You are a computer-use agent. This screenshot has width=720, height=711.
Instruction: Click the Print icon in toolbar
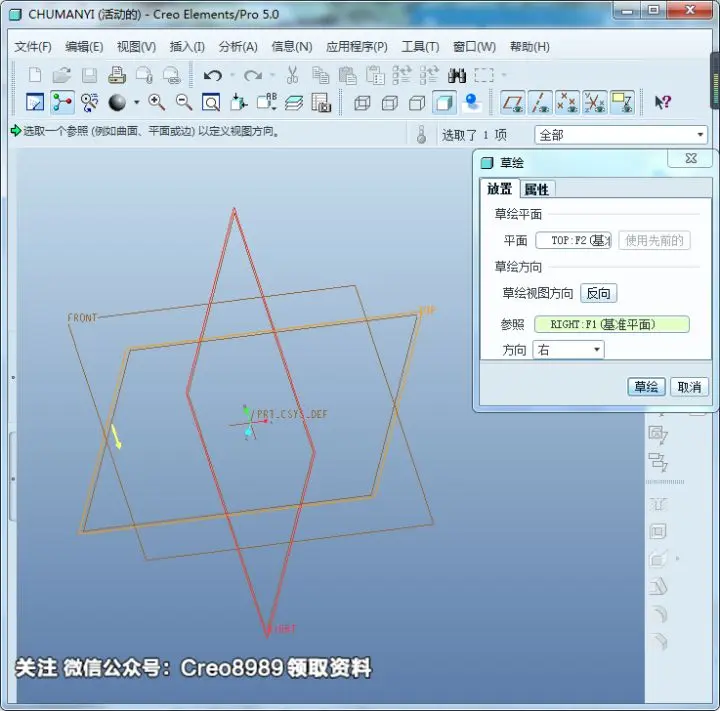click(117, 75)
